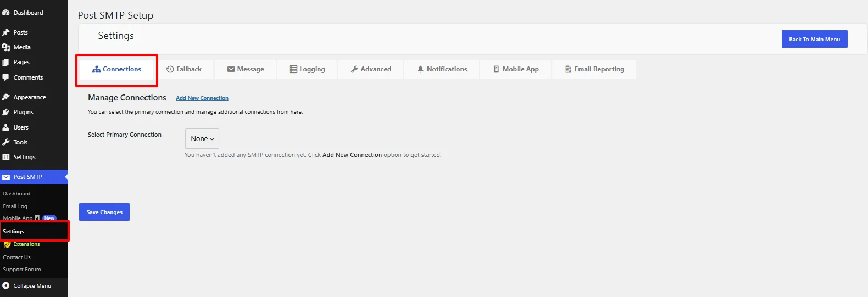Image resolution: width=868 pixels, height=297 pixels.
Task: Switch to the Fallback tab
Action: click(x=184, y=69)
